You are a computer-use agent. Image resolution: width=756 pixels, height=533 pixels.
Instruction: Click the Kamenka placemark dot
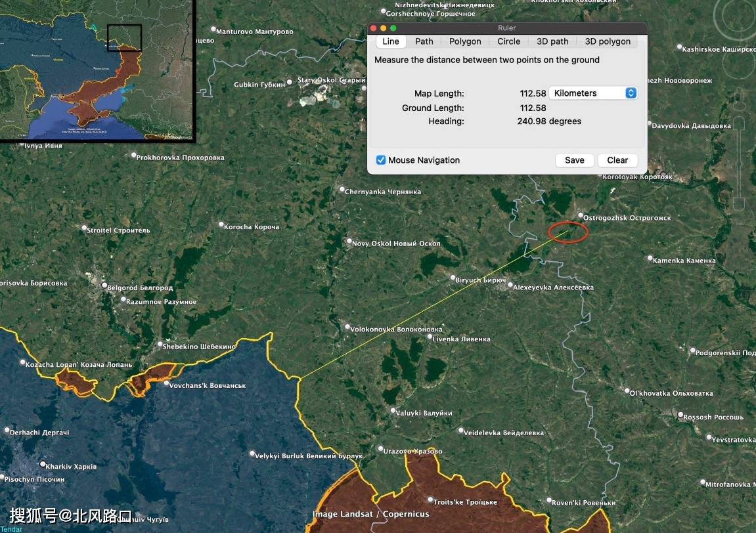[650, 259]
